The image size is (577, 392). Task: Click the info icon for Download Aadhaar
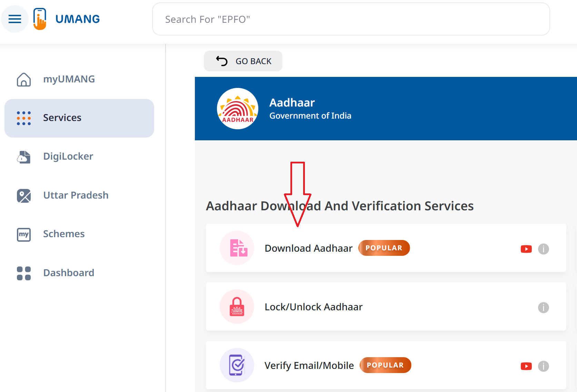pos(543,249)
